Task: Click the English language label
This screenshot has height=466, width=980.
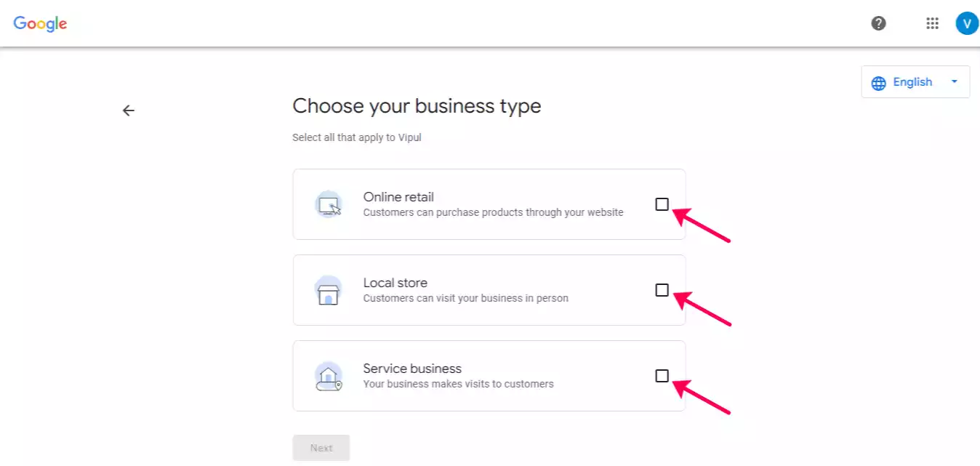Action: pos(912,82)
